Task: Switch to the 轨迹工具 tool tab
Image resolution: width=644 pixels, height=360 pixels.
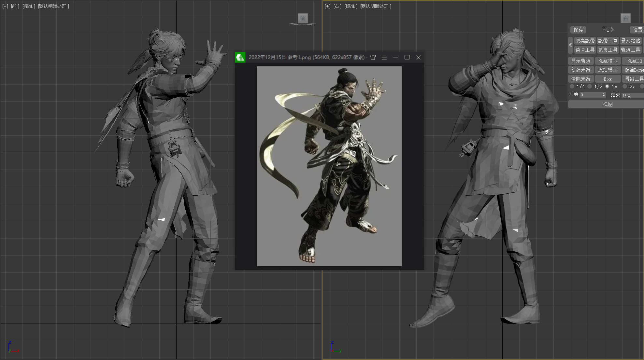Action: pos(631,50)
